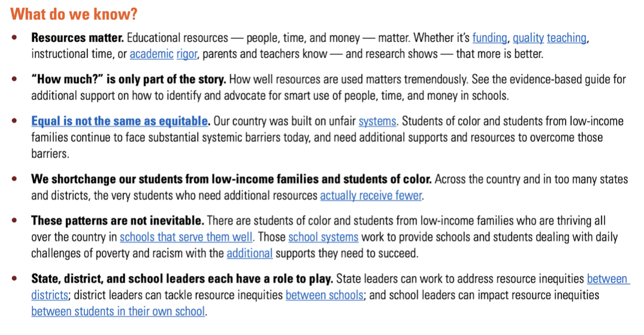Follow the 'systems' link about unfair systems

(377, 121)
